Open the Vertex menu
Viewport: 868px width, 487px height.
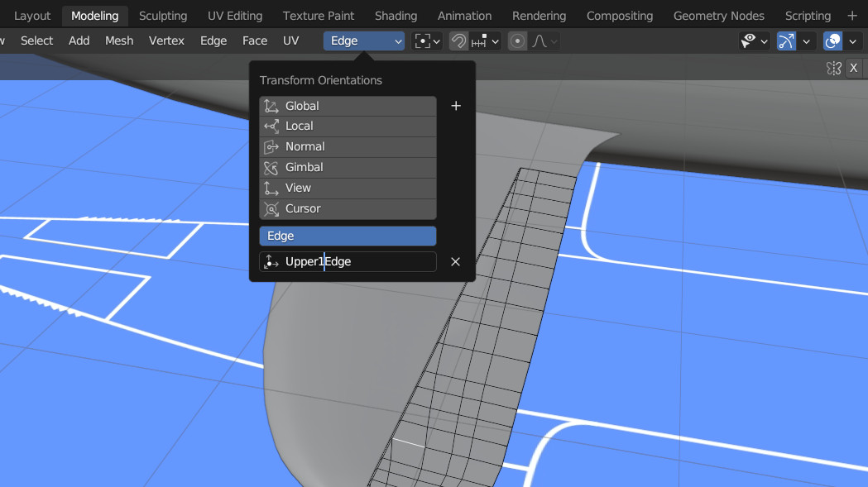pos(166,41)
